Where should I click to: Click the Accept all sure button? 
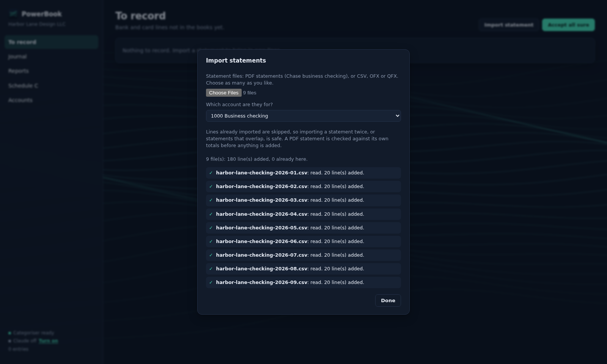point(568,25)
